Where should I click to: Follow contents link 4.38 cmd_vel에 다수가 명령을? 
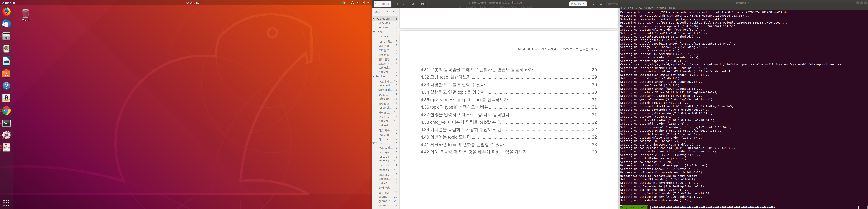(x=508, y=122)
